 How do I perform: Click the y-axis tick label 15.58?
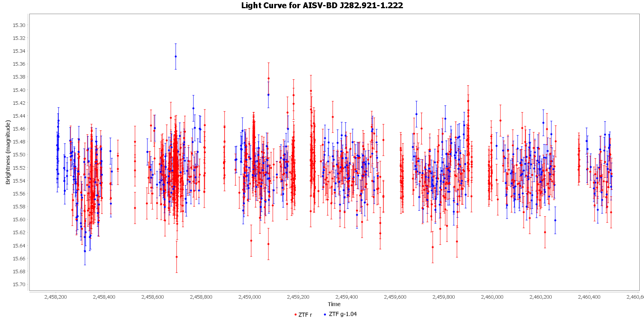[19, 207]
